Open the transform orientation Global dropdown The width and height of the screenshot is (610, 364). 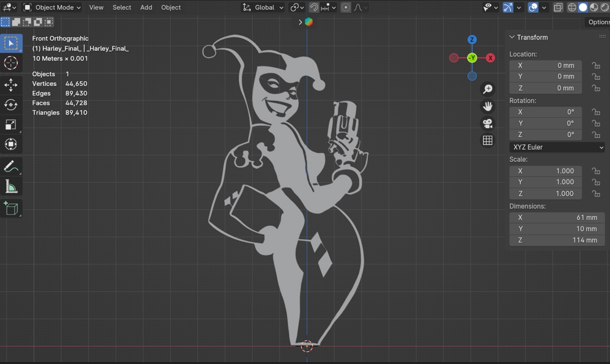click(264, 7)
